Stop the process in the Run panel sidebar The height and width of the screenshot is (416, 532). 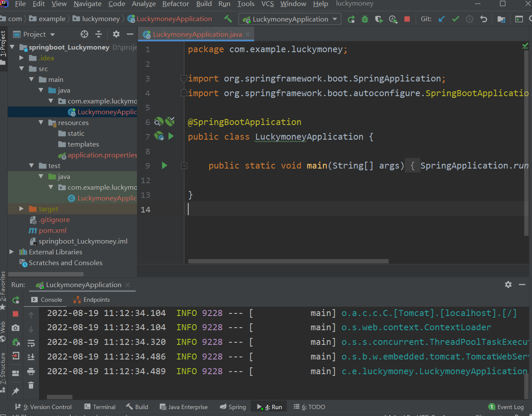click(x=16, y=314)
